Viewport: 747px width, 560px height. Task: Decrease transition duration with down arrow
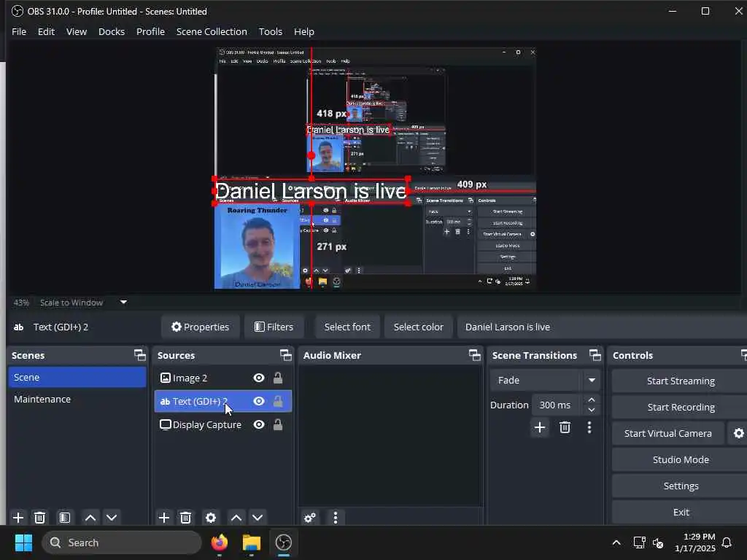tap(591, 410)
